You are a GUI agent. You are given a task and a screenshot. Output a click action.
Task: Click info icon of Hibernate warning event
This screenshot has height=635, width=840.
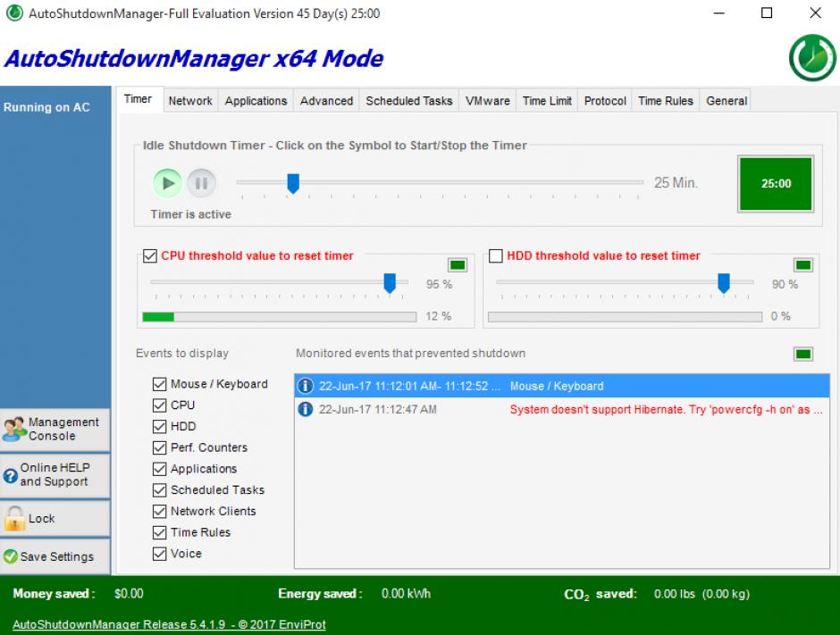306,409
